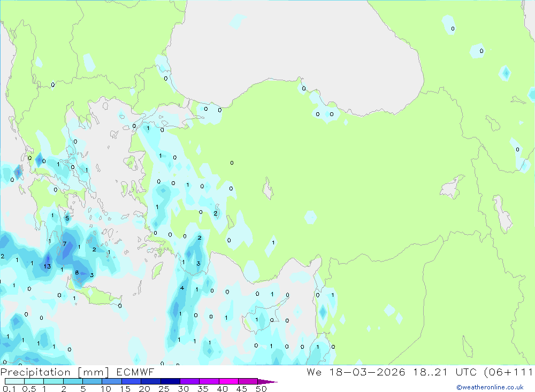
Task: Click the "0.5" legend scale label
Action: (x=29, y=389)
